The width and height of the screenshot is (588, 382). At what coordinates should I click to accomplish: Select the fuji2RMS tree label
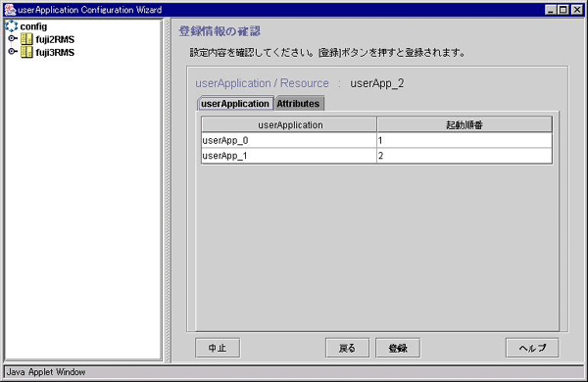55,39
